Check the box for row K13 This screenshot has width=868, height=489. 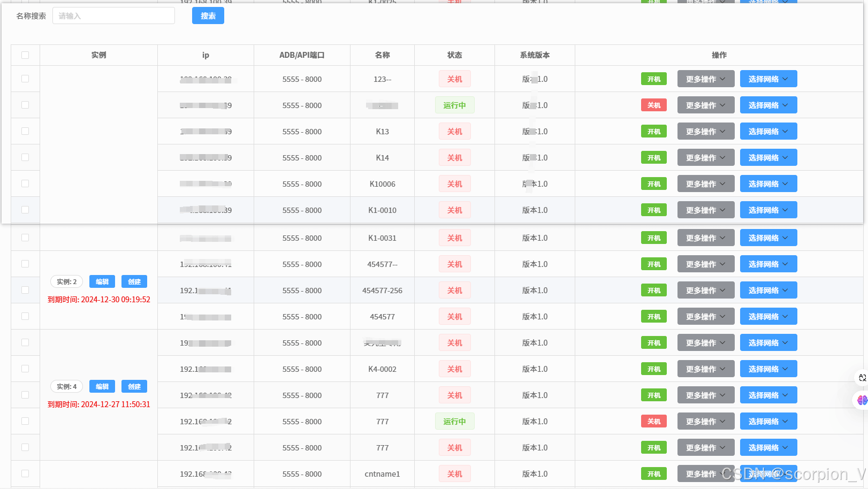click(x=25, y=131)
